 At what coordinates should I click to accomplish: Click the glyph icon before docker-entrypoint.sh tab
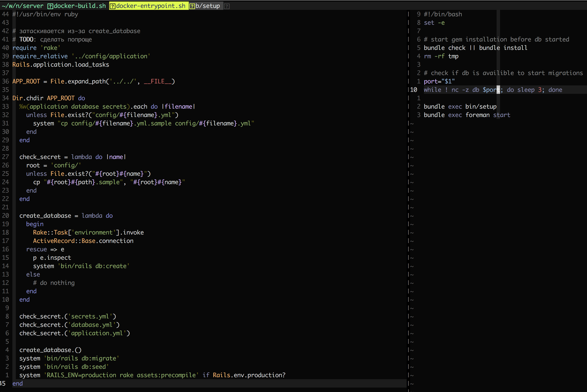113,6
